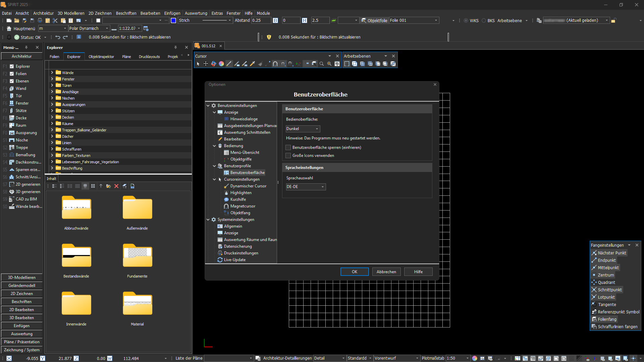Click the scissors cut icon
The image size is (644, 362).
click(x=55, y=20)
